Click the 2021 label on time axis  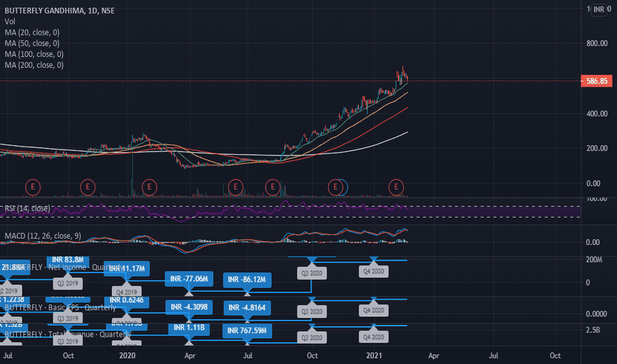click(374, 356)
